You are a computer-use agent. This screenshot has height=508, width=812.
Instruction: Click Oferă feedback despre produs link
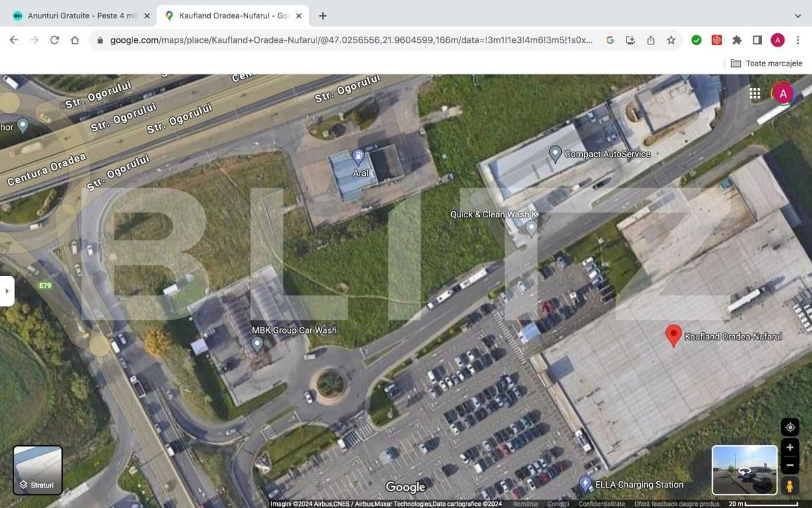677,504
